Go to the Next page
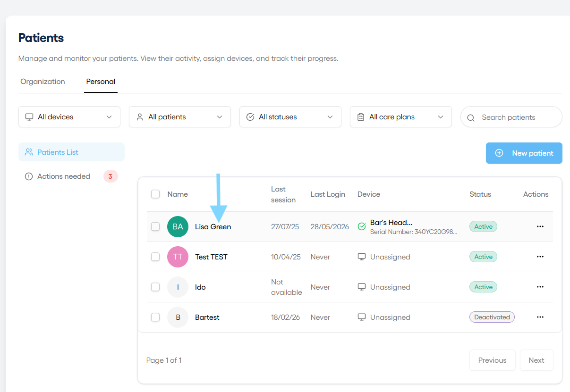Viewport: 570px width, 392px height. pos(536,360)
